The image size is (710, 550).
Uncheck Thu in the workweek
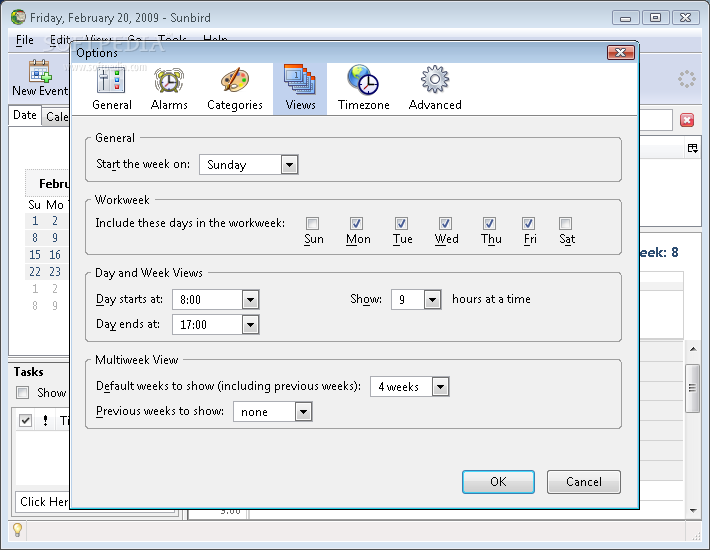(x=489, y=223)
